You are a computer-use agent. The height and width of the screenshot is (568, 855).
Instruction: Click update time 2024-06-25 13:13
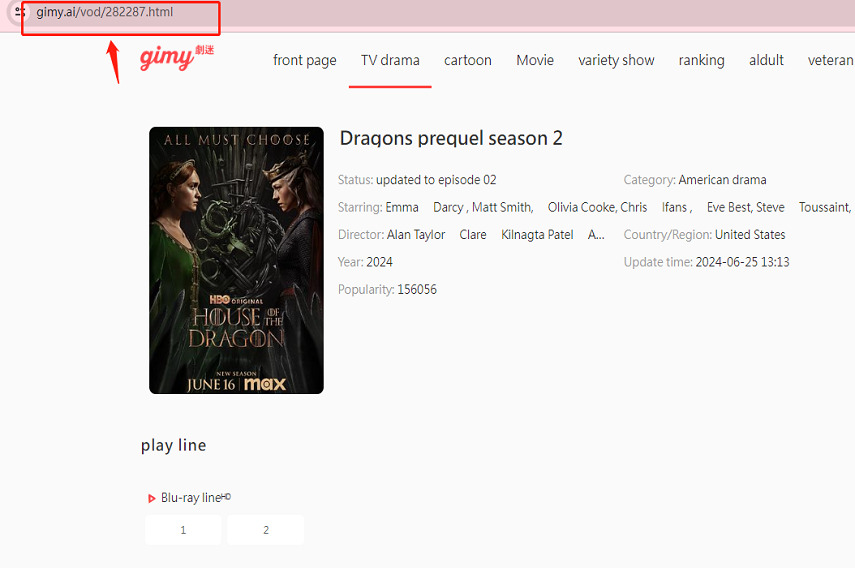pos(742,262)
